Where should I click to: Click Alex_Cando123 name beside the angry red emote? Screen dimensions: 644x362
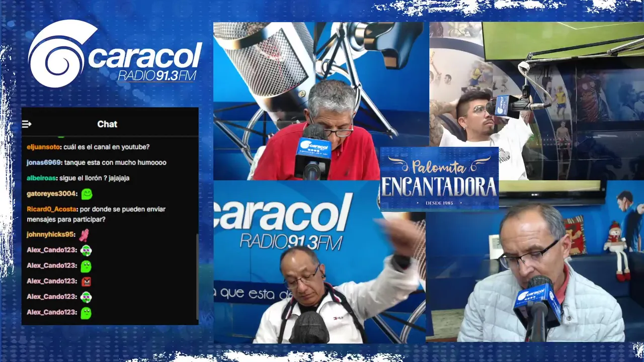coord(51,281)
